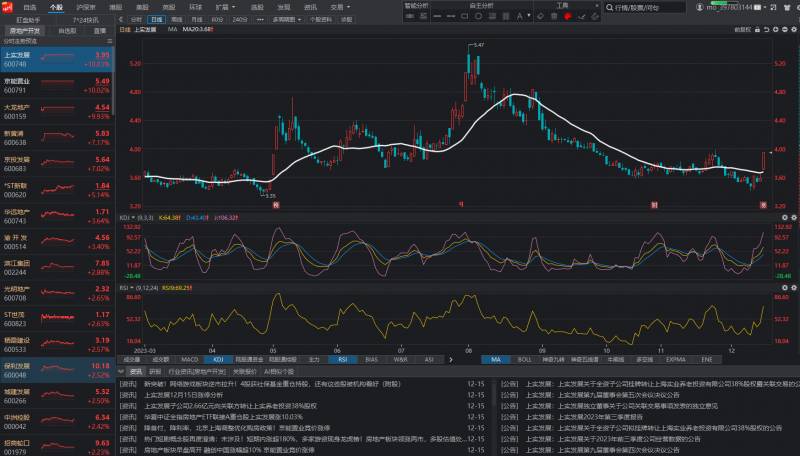Toggle the BOLL overlay button
The height and width of the screenshot is (456, 800).
524,360
